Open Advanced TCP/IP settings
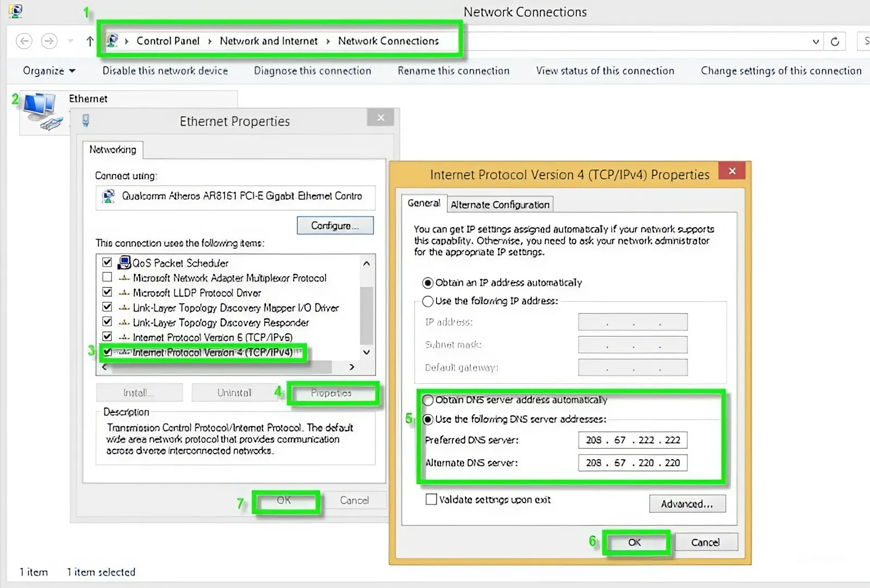 click(687, 504)
